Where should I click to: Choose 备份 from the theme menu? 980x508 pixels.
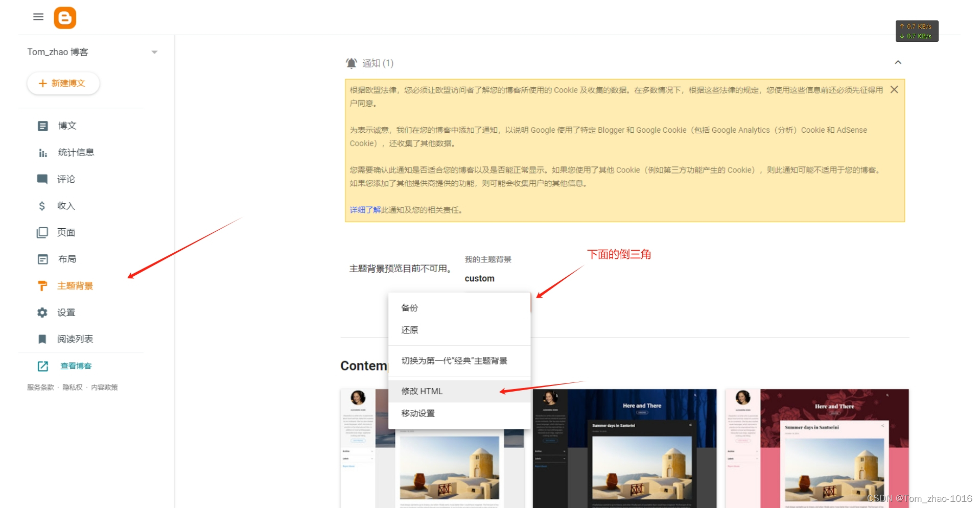coord(409,307)
